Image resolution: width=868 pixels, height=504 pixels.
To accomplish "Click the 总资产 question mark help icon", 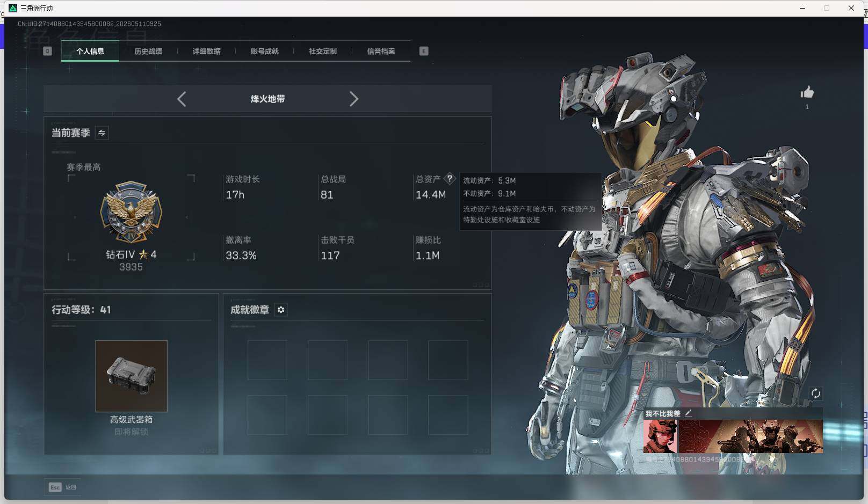I will [x=450, y=179].
